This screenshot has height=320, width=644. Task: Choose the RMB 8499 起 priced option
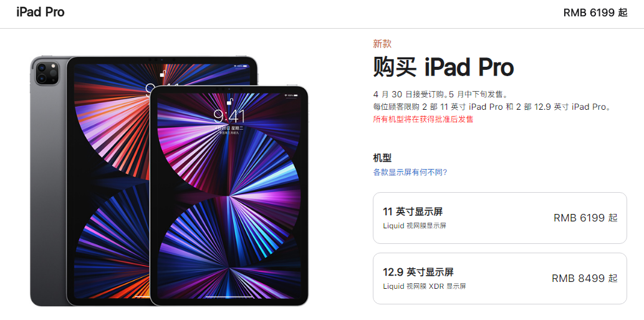[584, 278]
